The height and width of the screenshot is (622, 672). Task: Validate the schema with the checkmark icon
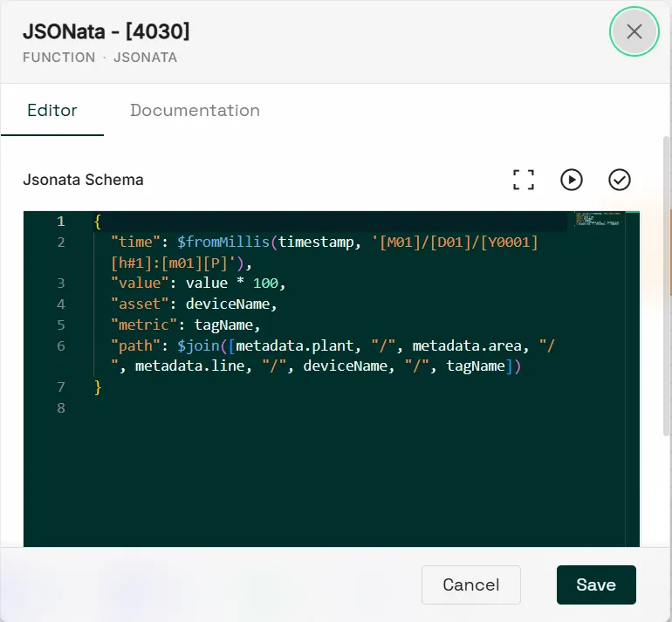[619, 180]
